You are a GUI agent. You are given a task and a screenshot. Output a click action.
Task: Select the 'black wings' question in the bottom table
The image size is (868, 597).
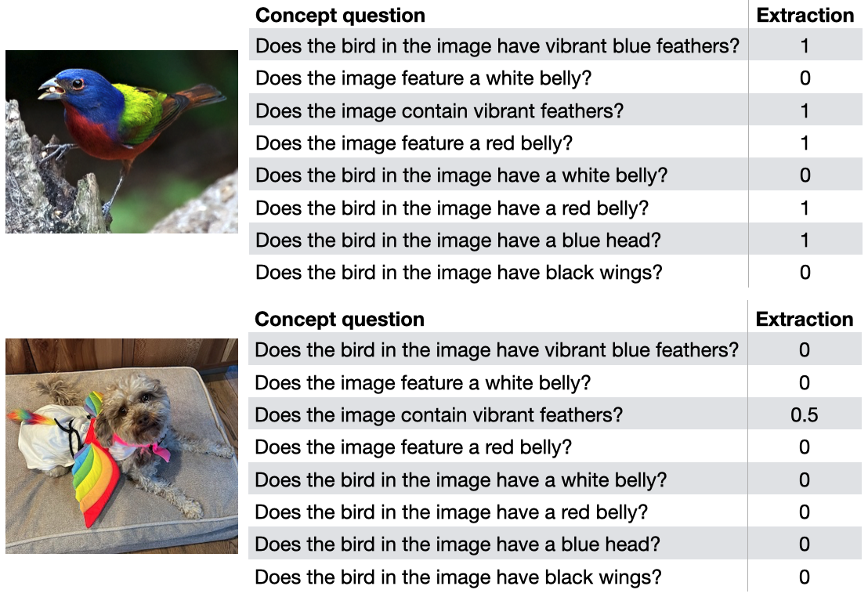[458, 577]
